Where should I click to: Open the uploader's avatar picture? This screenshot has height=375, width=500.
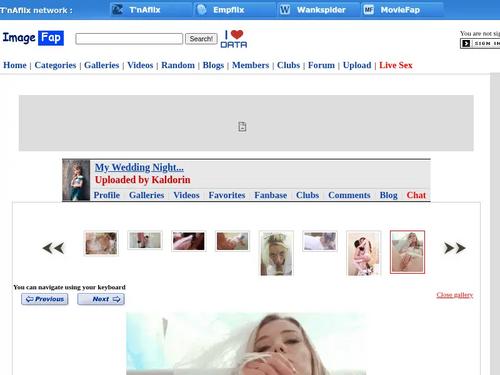coord(76,180)
